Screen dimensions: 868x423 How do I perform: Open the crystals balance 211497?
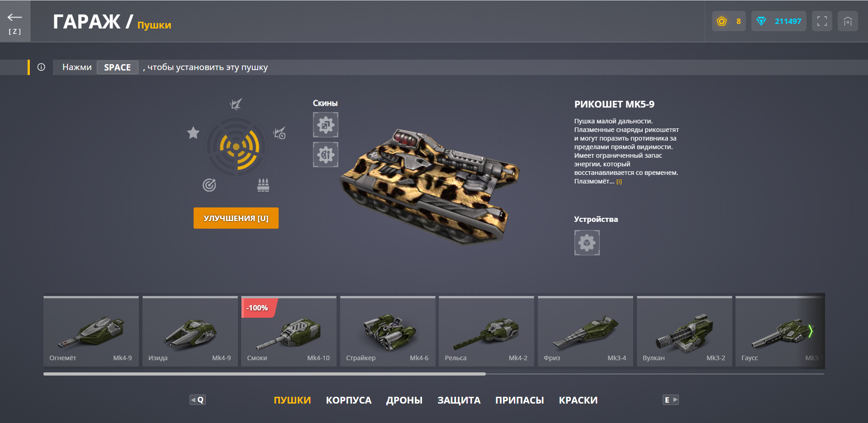779,21
